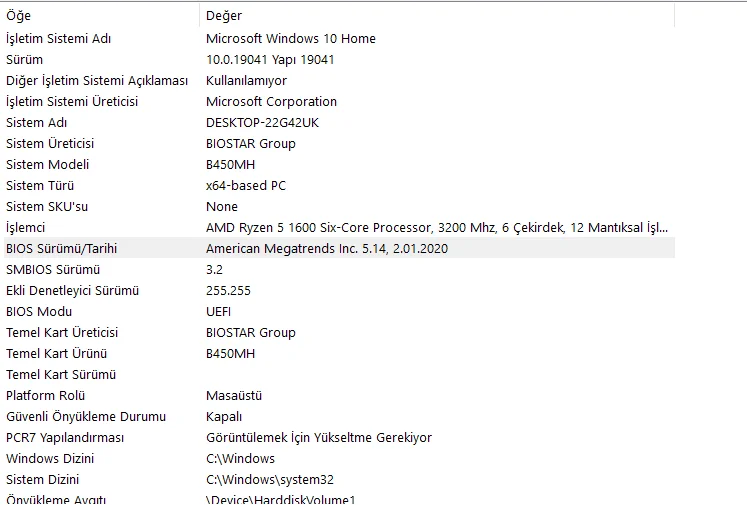Click the SMBIOS Sürümü entry
The height and width of the screenshot is (505, 747).
click(53, 270)
